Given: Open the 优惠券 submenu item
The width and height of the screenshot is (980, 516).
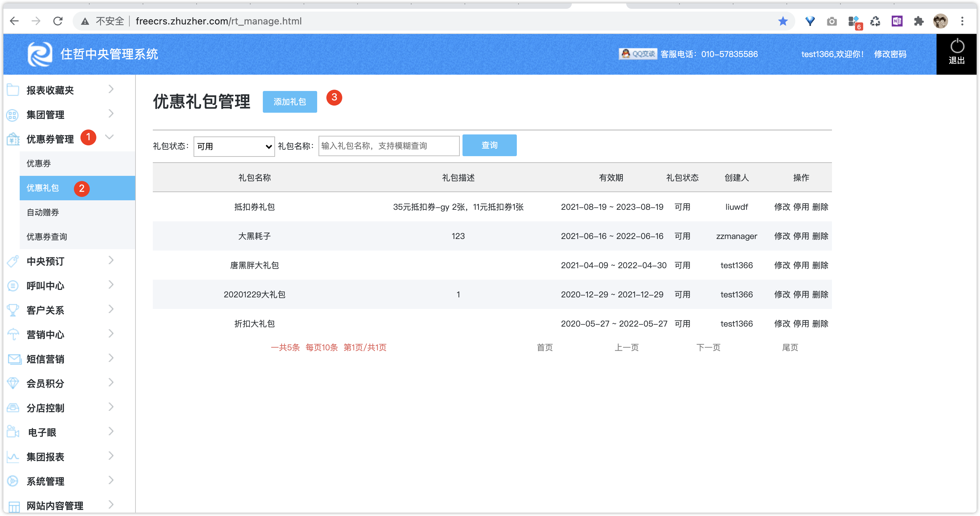Looking at the screenshot, I should click(x=39, y=164).
